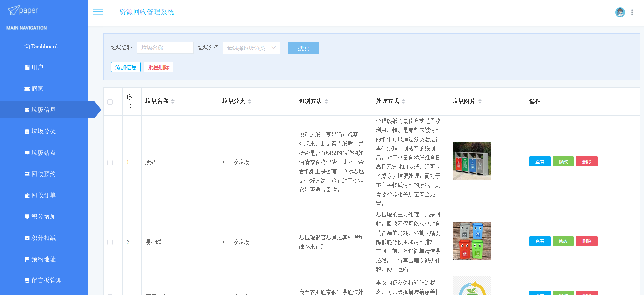Open the user avatar in header

[x=620, y=12]
